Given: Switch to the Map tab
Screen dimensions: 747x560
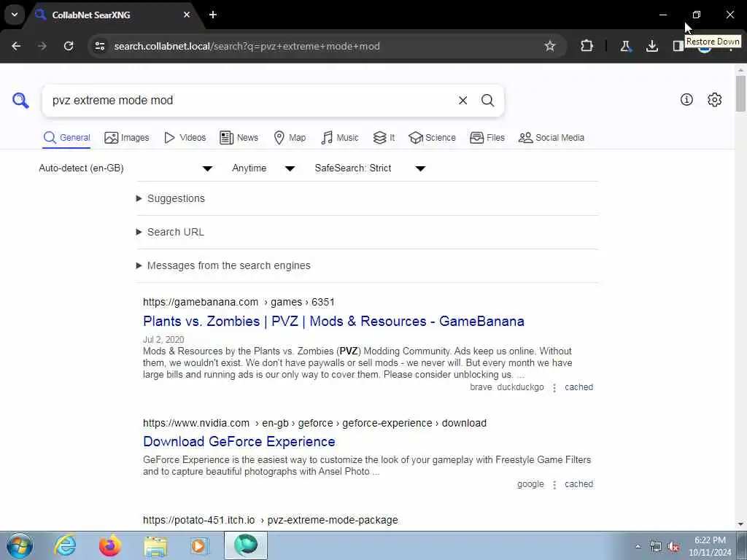Looking at the screenshot, I should [290, 138].
